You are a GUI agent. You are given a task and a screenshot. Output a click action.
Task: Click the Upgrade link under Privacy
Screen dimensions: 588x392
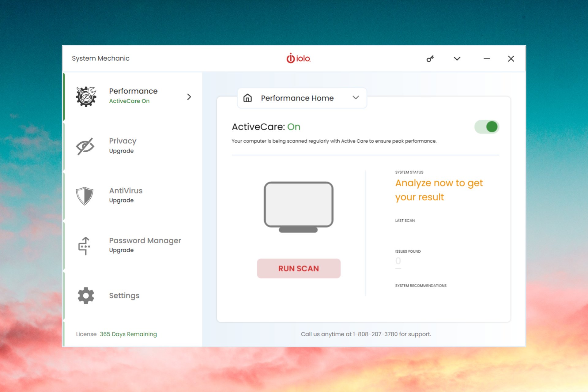pyautogui.click(x=121, y=151)
